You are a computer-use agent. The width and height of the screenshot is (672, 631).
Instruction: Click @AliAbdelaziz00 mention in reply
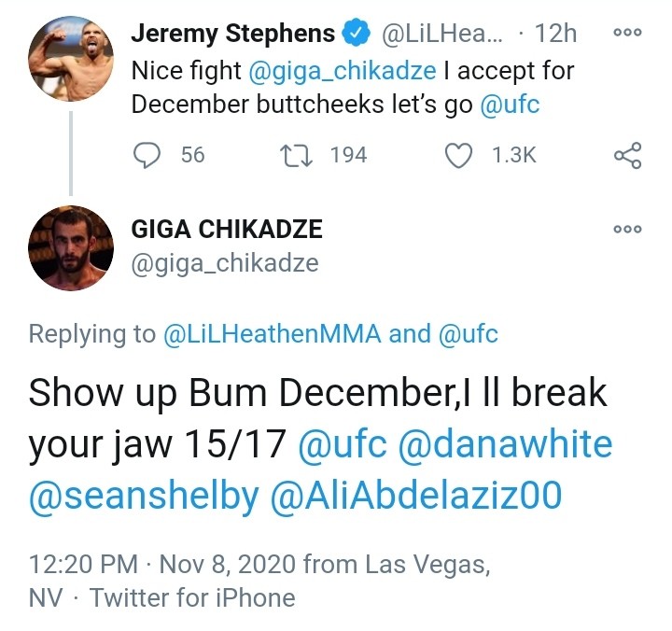pos(416,496)
